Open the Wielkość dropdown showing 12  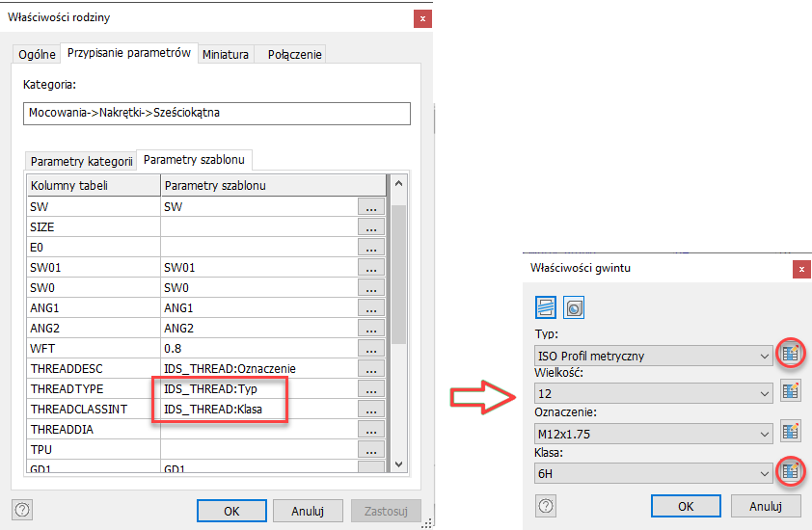653,393
